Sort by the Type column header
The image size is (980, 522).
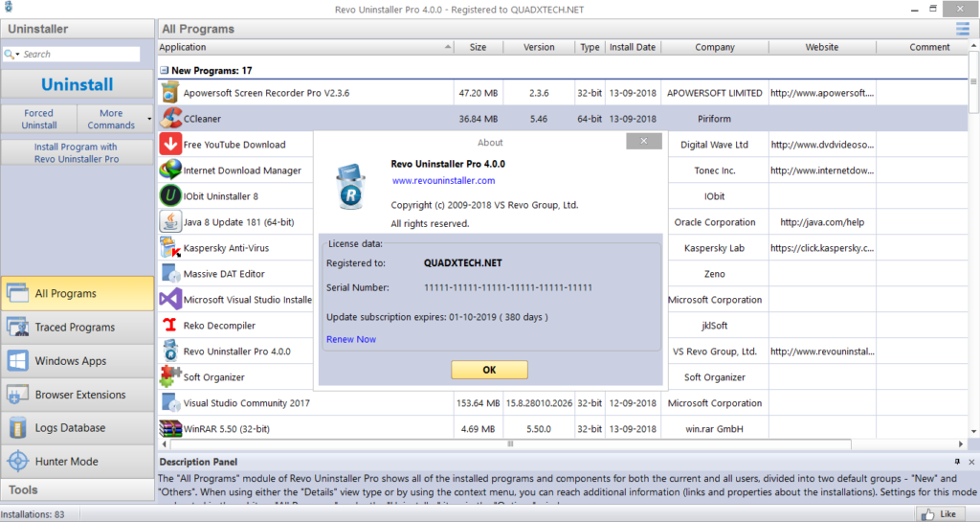click(x=590, y=47)
